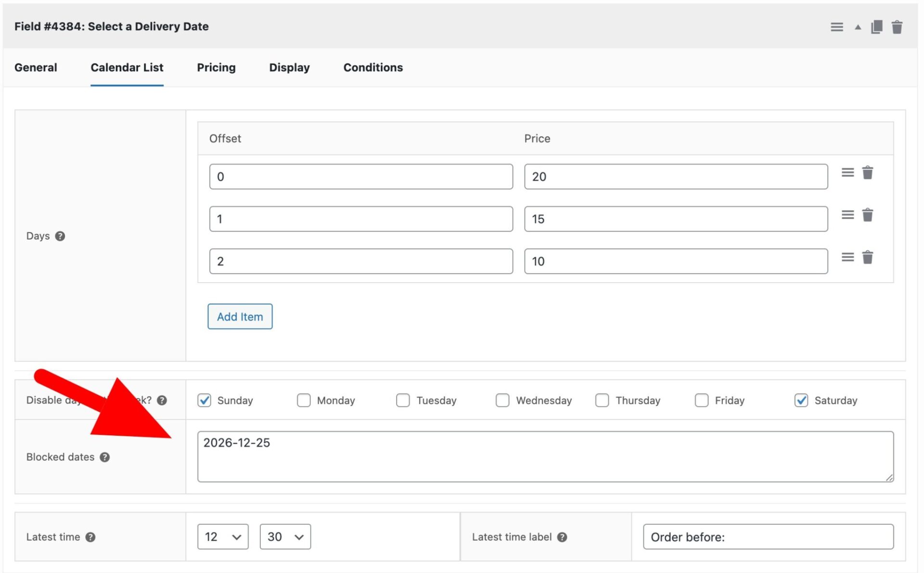
Task: Duplicate the field using the copy icon
Action: point(876,27)
